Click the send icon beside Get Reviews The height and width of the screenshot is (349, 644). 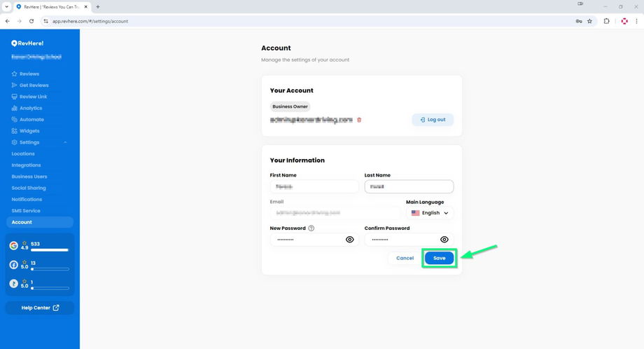tap(15, 85)
